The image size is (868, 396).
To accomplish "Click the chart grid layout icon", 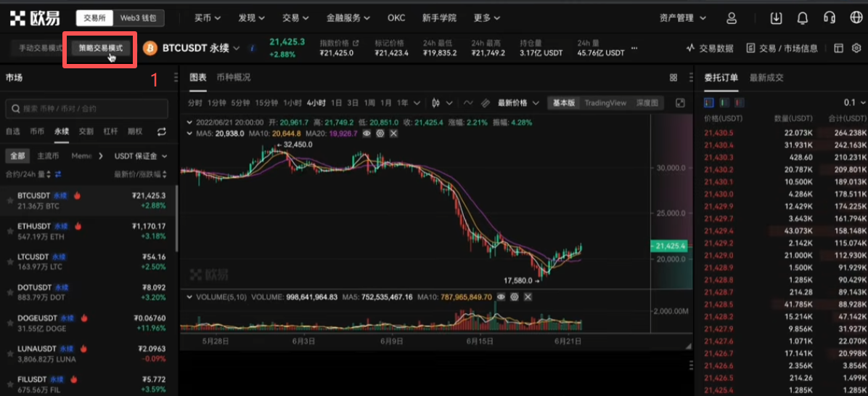I will tap(673, 78).
